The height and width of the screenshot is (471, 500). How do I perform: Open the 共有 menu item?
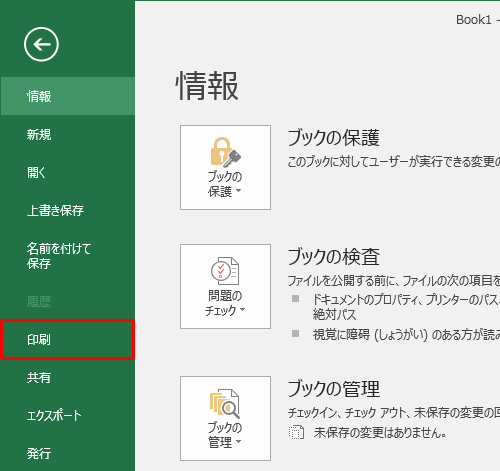(x=67, y=377)
